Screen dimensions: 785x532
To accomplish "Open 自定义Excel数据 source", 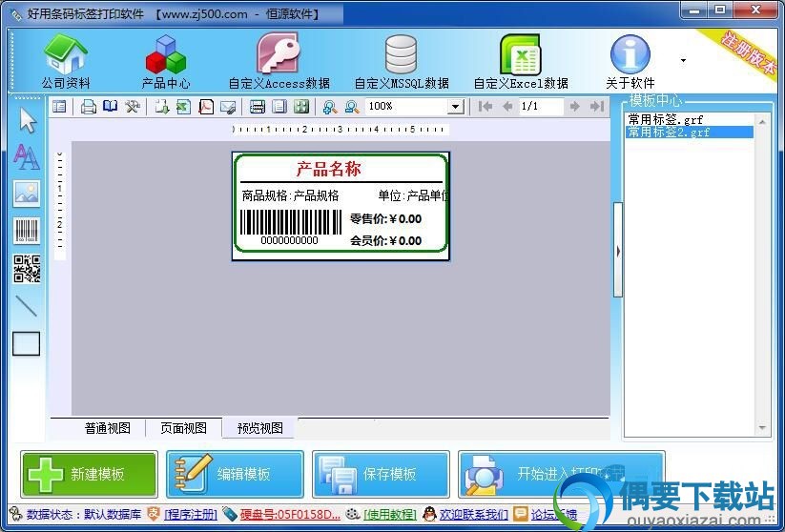I will [x=521, y=61].
